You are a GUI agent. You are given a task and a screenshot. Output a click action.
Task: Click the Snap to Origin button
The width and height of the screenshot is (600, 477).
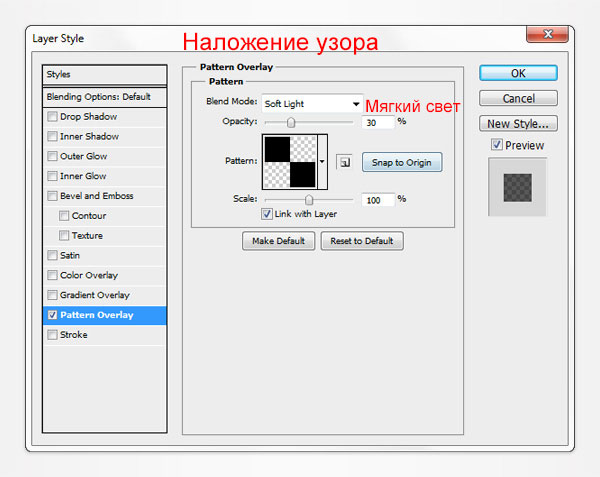click(402, 162)
